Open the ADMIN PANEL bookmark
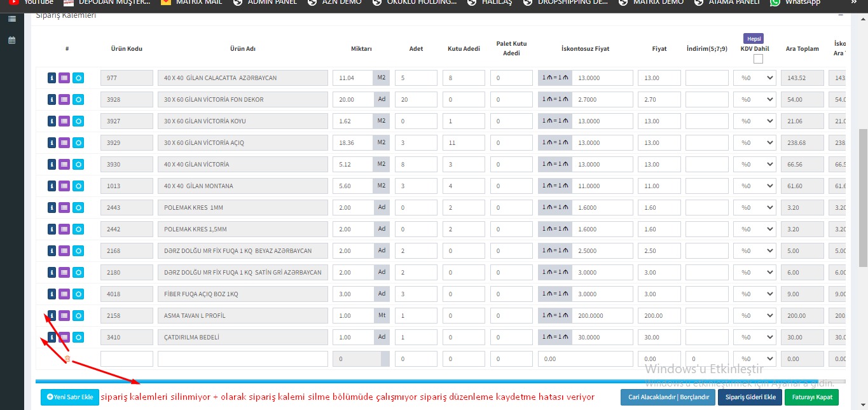 click(267, 3)
